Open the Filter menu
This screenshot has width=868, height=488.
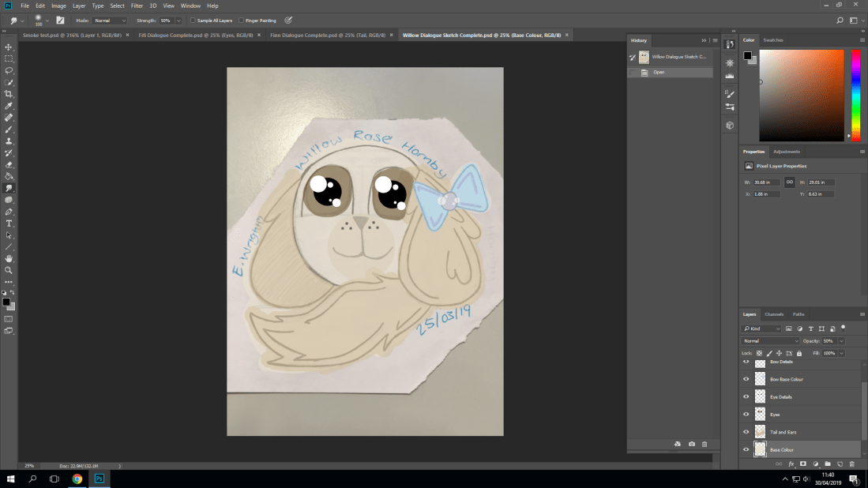pos(137,6)
